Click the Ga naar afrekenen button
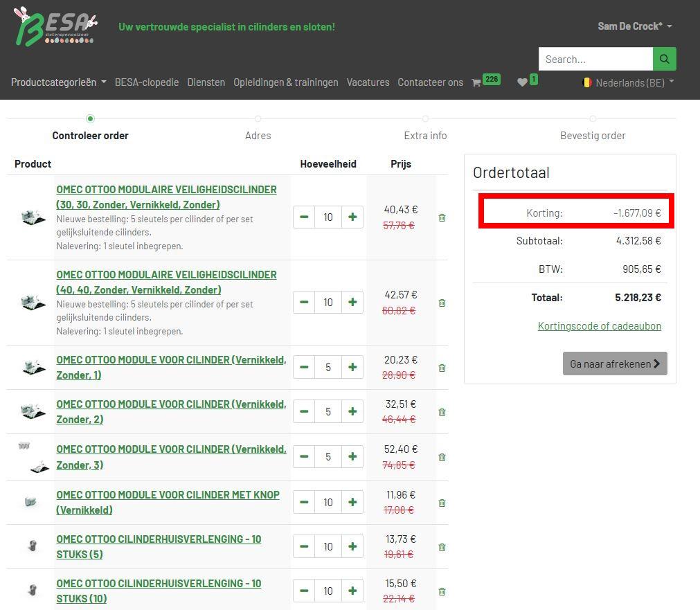 [x=614, y=364]
